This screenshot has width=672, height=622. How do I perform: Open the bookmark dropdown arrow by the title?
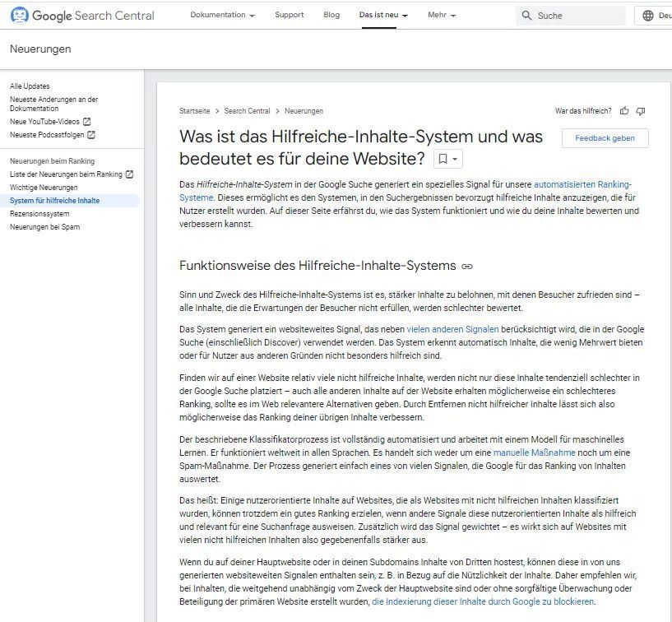[x=455, y=159]
